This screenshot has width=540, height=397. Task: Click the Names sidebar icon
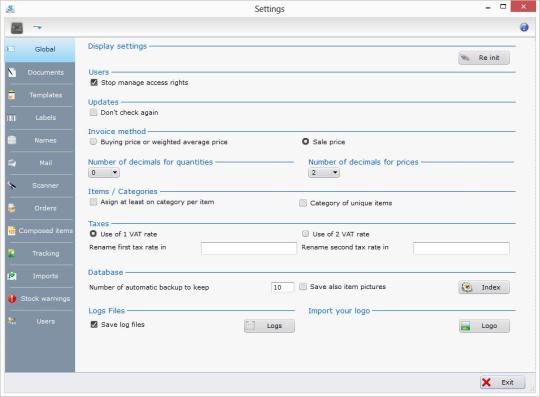click(12, 140)
